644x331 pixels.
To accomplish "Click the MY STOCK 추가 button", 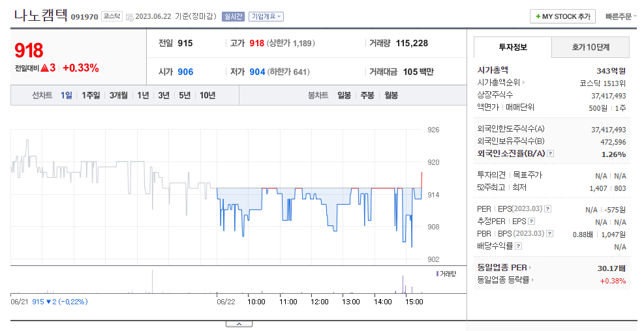I will click(x=562, y=16).
